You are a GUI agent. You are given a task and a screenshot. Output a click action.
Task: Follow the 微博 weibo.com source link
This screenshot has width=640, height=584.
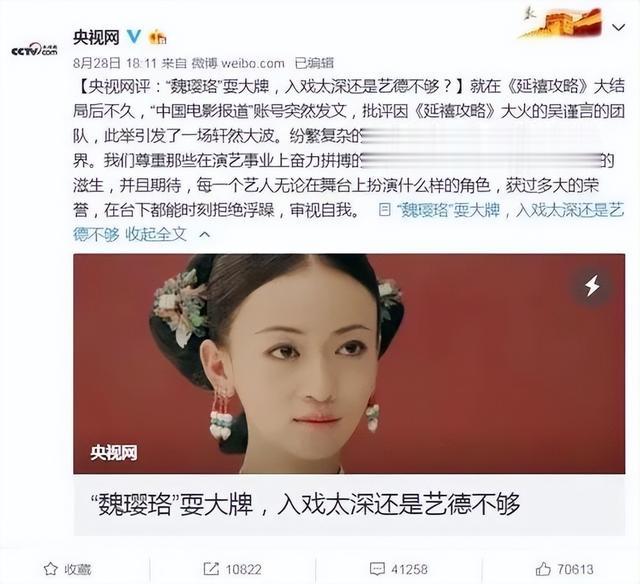click(238, 63)
